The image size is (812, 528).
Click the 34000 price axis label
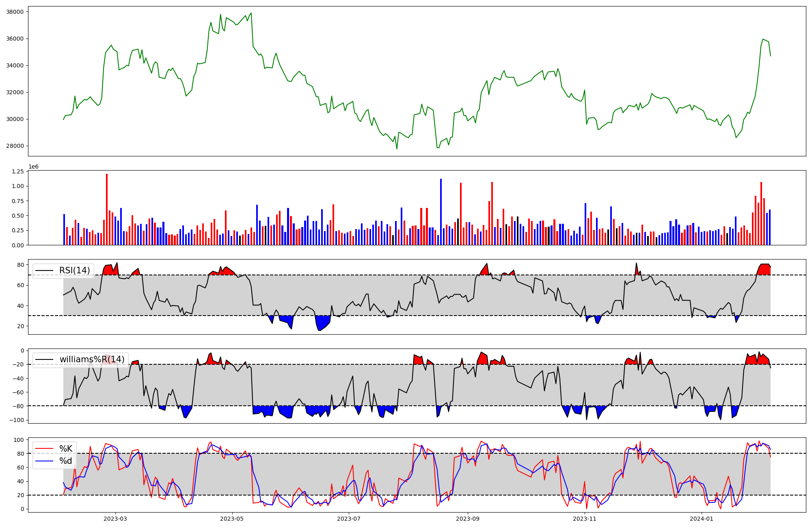pos(15,65)
